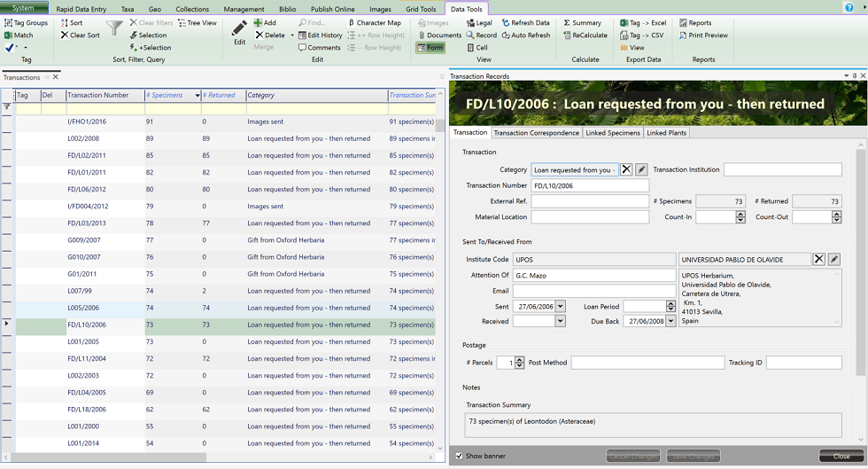Open the Sent date dropdown
The image size is (868, 469).
click(560, 306)
